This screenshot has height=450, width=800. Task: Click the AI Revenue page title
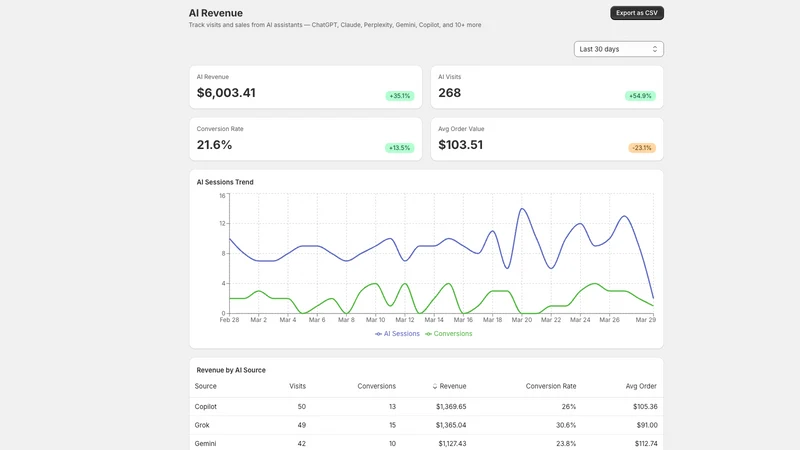[x=216, y=13]
